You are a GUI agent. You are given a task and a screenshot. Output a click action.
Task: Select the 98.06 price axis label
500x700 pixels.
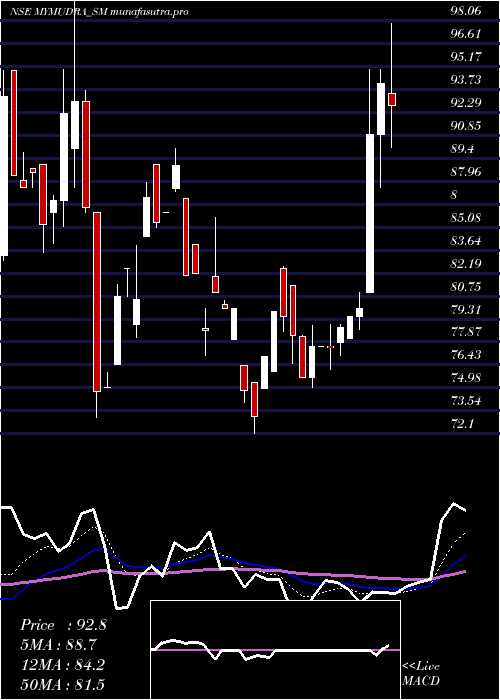[x=466, y=12]
